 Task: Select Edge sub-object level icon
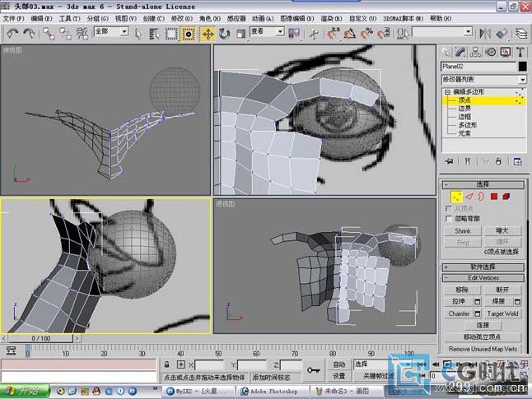pos(469,197)
